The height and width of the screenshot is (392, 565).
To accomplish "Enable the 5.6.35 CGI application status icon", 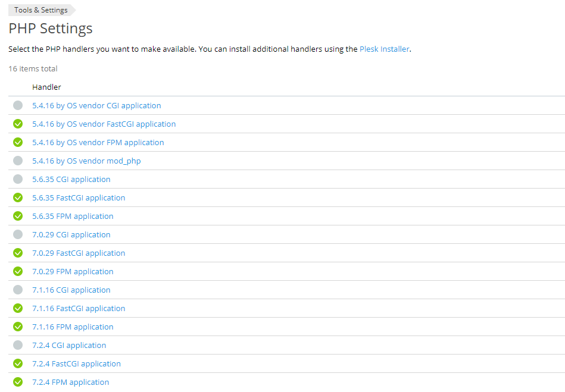I will 18,179.
